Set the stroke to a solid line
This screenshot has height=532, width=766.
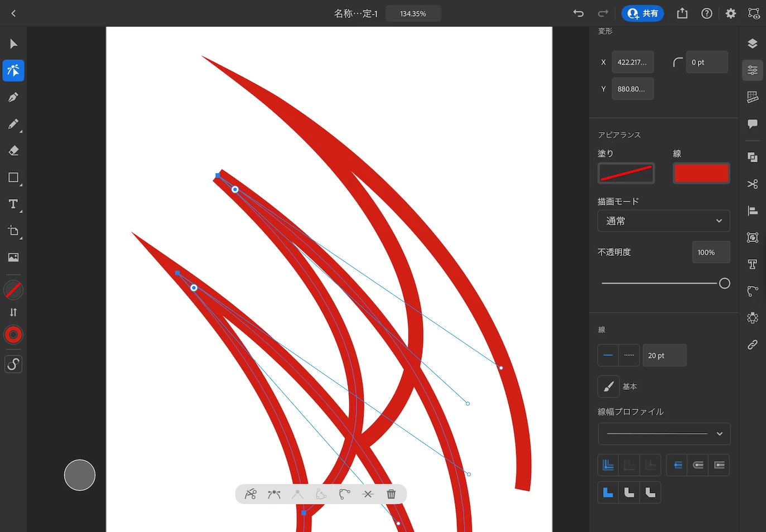[608, 355]
